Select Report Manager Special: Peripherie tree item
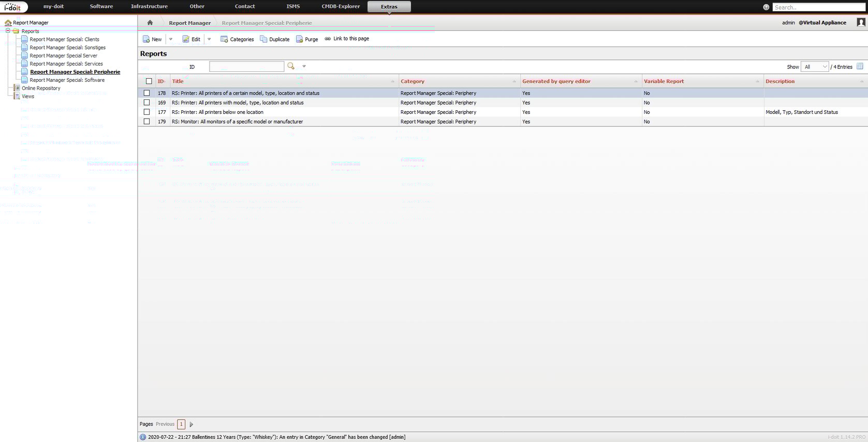Image resolution: width=868 pixels, height=442 pixels. (x=75, y=72)
